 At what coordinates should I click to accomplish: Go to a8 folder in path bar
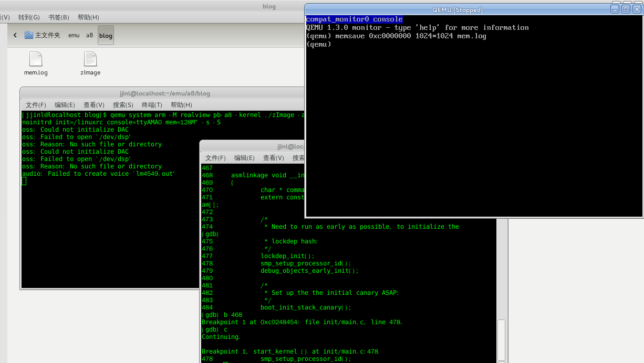click(89, 35)
